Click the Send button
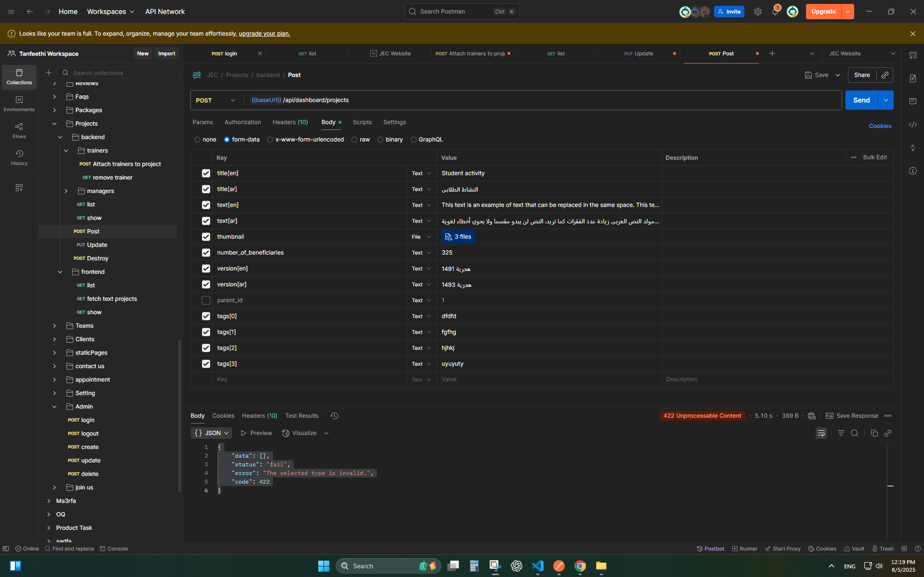924x577 pixels. point(861,100)
